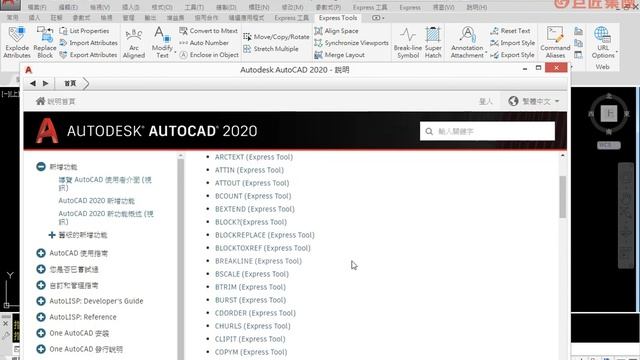Select Express Tools ribbon tab

point(338,18)
